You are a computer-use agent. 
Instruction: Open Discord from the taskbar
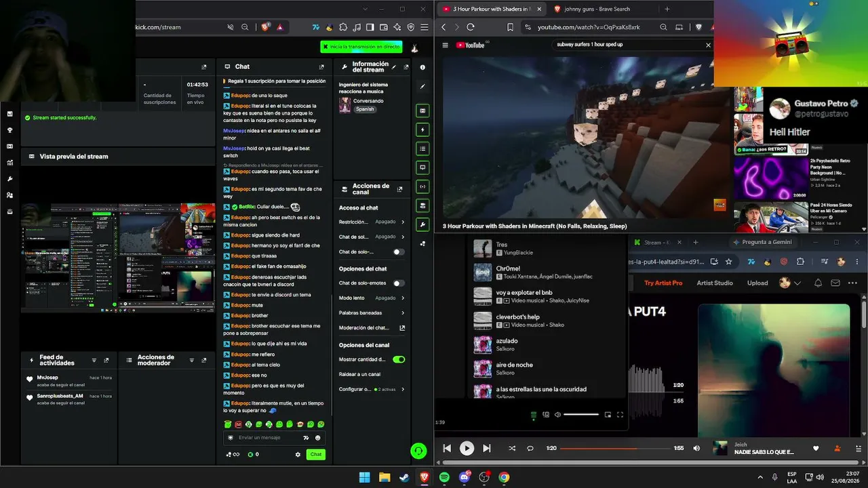click(x=465, y=477)
